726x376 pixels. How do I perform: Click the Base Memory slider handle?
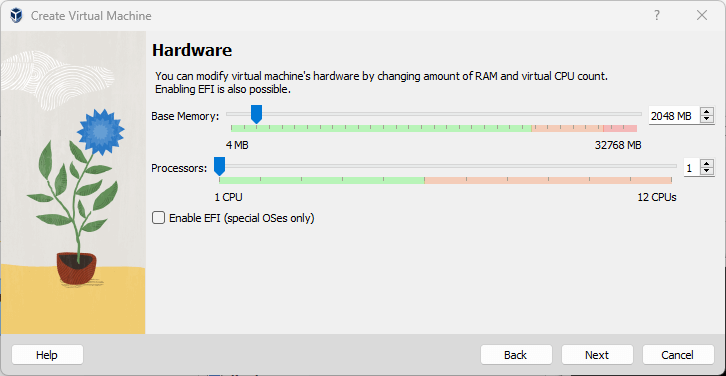coord(256,114)
